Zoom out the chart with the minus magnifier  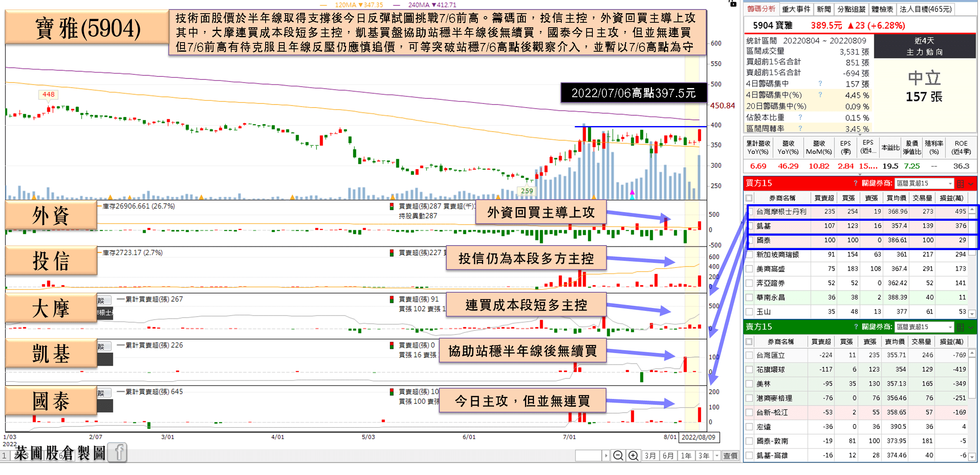pyautogui.click(x=618, y=456)
